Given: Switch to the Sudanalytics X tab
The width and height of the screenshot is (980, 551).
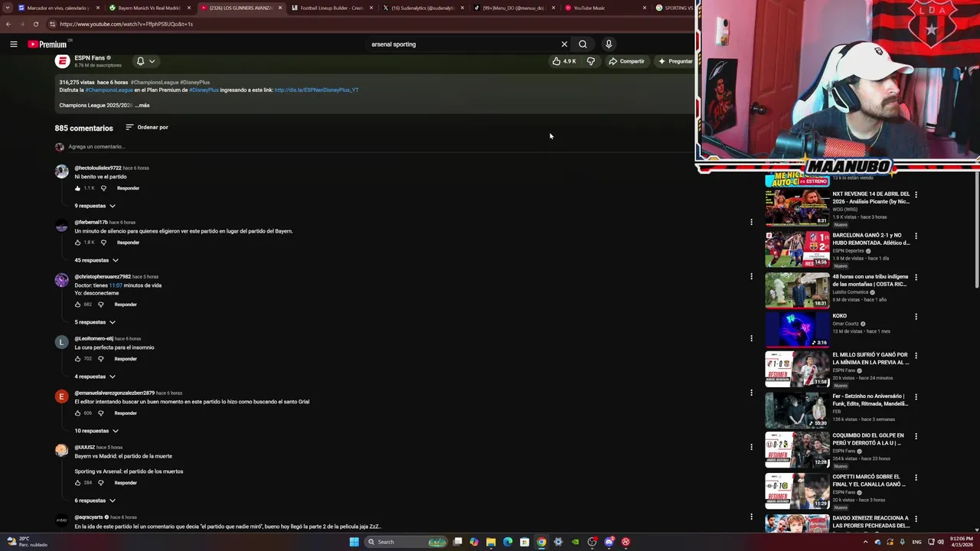Looking at the screenshot, I should tap(423, 8).
